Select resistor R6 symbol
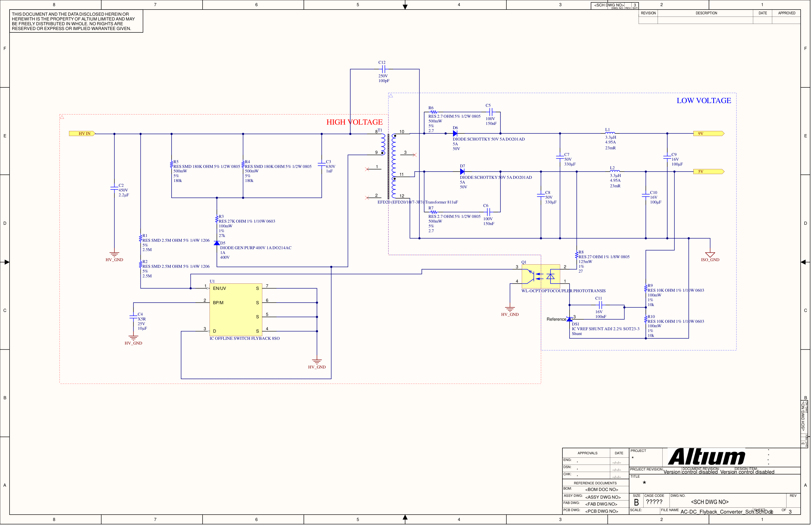 pos(433,112)
